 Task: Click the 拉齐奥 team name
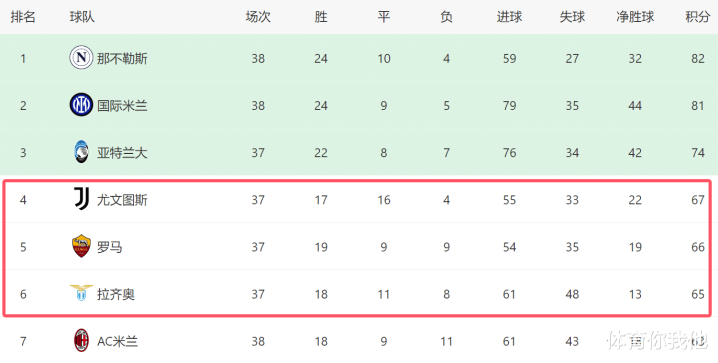[x=116, y=294]
